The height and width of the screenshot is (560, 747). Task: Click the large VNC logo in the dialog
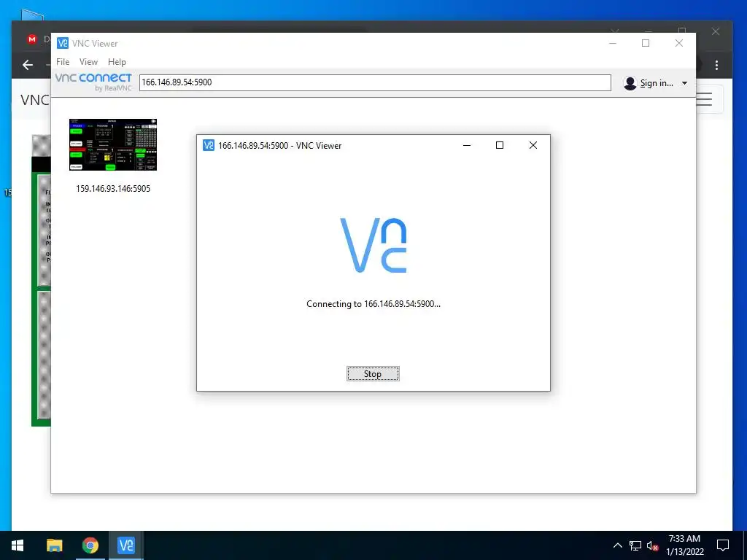point(373,245)
